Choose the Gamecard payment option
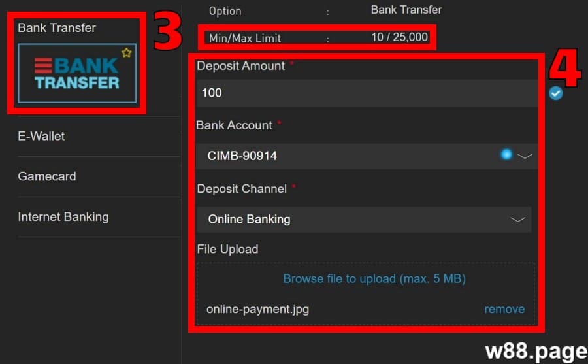Screen dimensions: 588x364 coord(47,176)
